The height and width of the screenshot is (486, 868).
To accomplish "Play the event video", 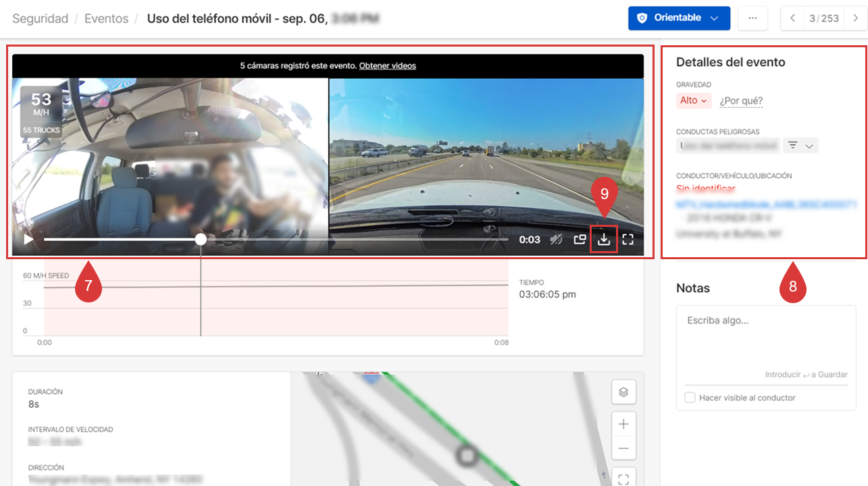I will pyautogui.click(x=28, y=239).
